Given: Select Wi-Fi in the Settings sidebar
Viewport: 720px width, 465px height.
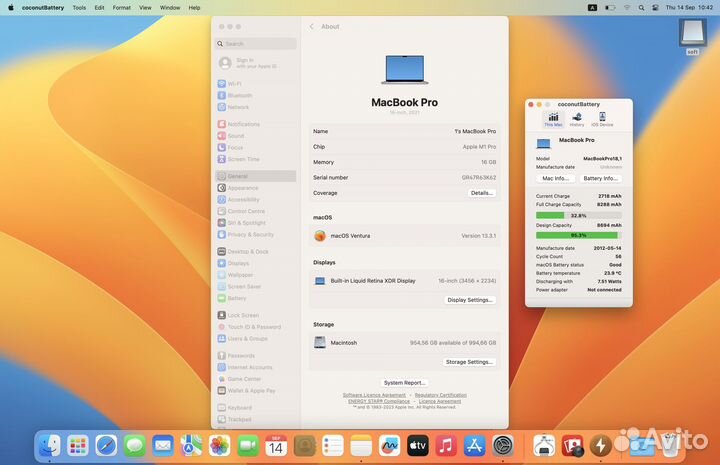Looking at the screenshot, I should click(256, 84).
